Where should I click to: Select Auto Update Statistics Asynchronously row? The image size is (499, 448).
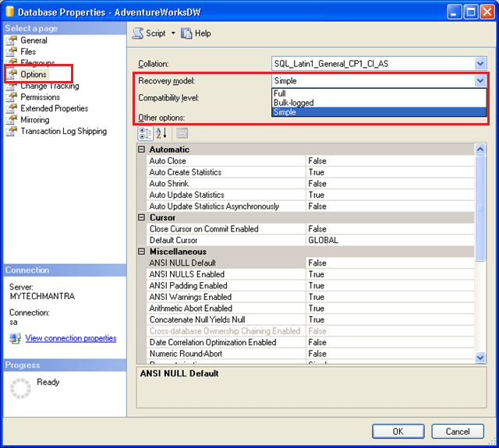tap(310, 206)
